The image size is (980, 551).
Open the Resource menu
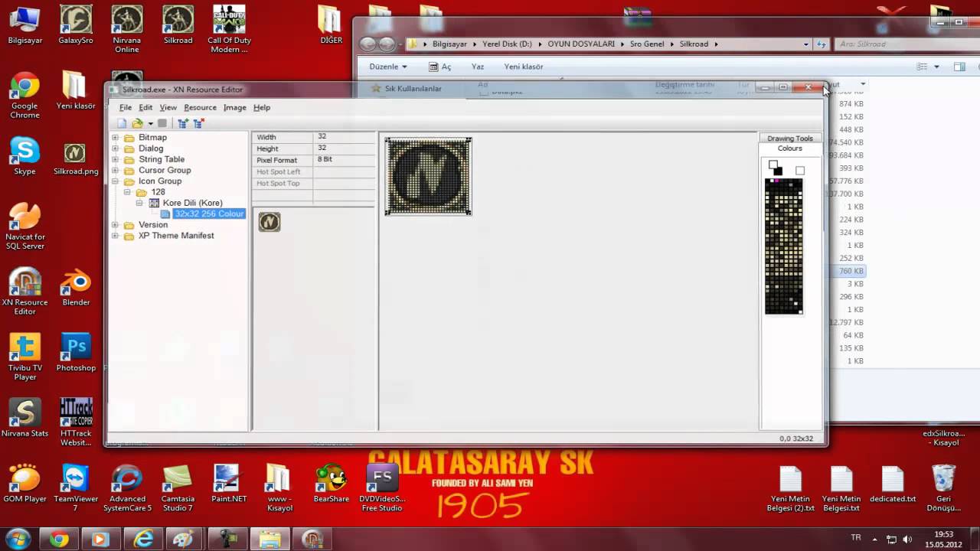pos(200,108)
